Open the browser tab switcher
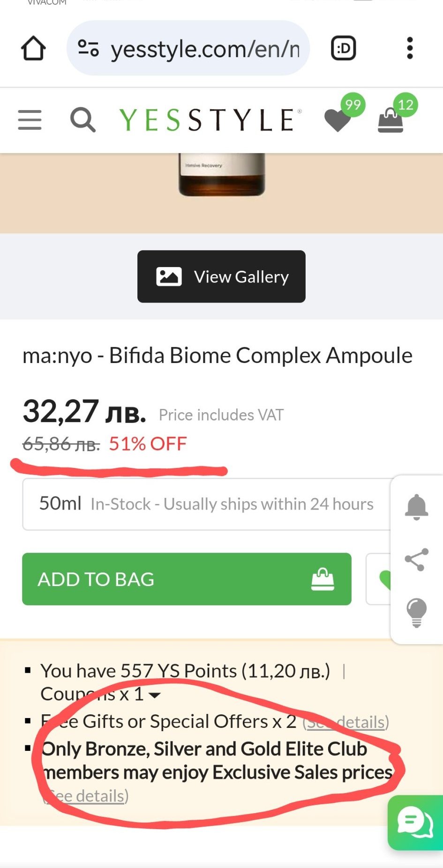This screenshot has height=868, width=443. pos(344,48)
